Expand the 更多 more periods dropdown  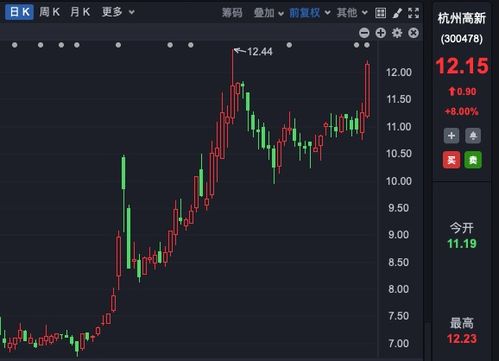[x=118, y=12]
